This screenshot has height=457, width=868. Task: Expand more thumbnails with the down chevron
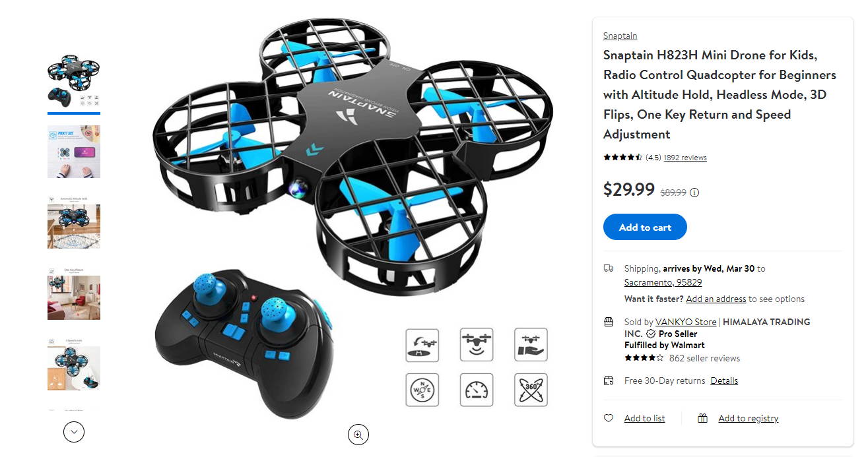[x=74, y=432]
